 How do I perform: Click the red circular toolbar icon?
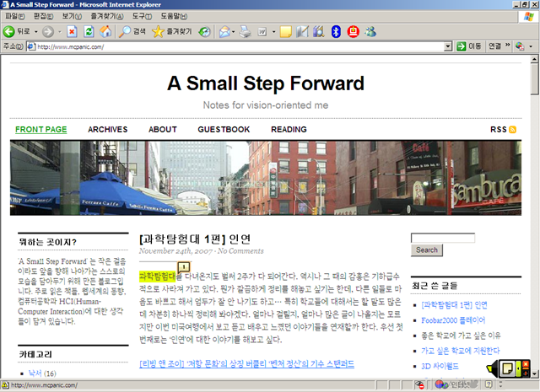point(353,32)
